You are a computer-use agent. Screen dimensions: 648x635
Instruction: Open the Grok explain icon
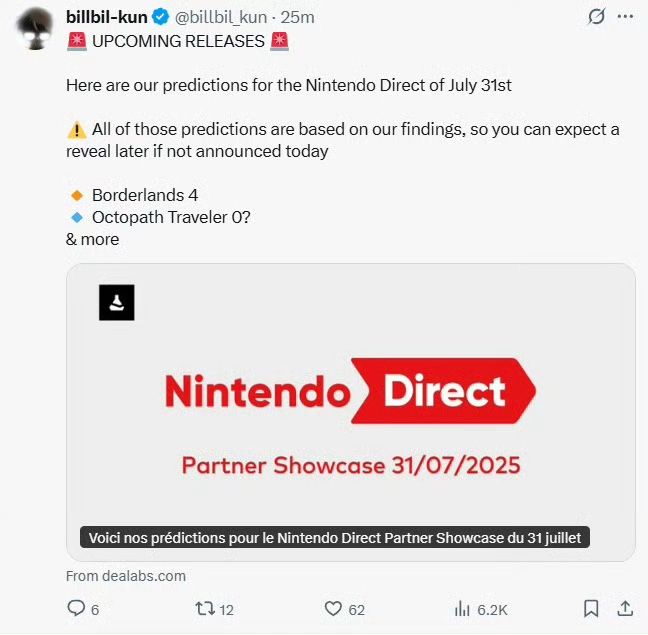click(596, 17)
